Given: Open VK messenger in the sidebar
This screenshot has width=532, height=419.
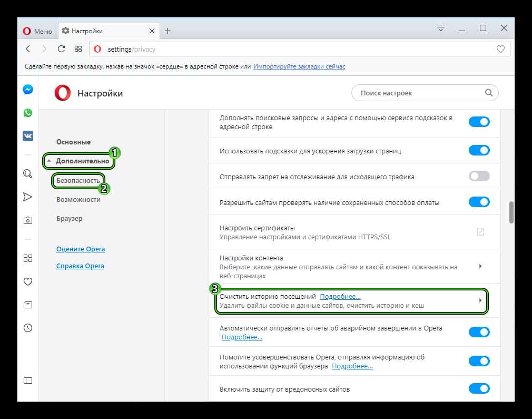Looking at the screenshot, I should [28, 136].
